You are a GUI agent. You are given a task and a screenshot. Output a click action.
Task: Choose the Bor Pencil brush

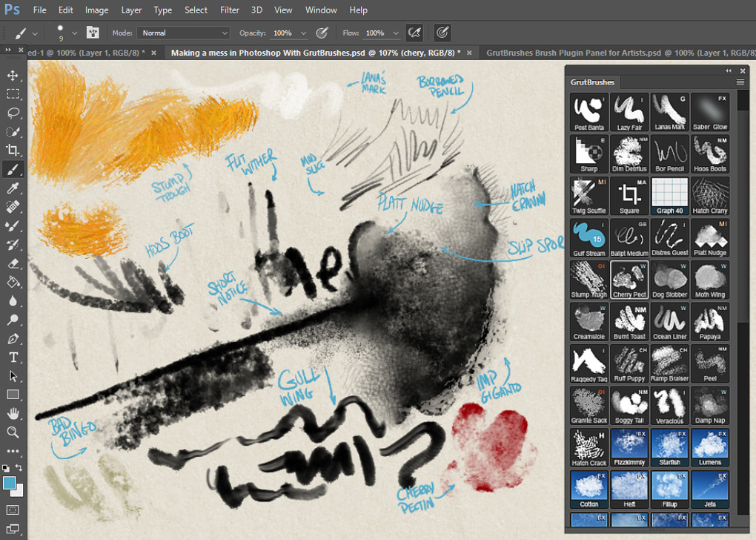point(670,154)
